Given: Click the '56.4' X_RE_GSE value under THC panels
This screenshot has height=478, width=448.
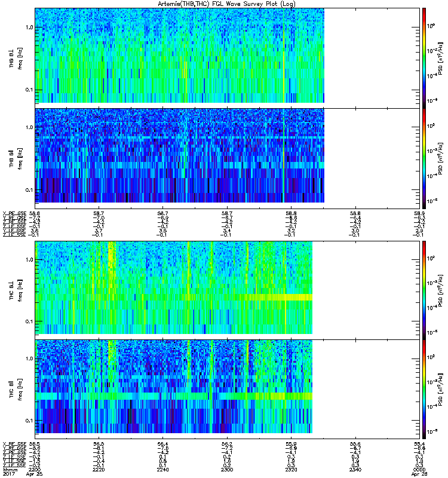Looking at the screenshot, I should 162,444.
